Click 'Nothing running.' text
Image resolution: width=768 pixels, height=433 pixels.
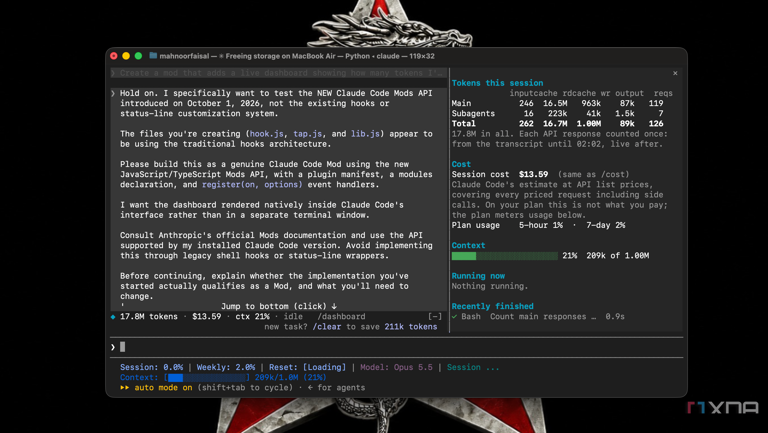point(490,286)
